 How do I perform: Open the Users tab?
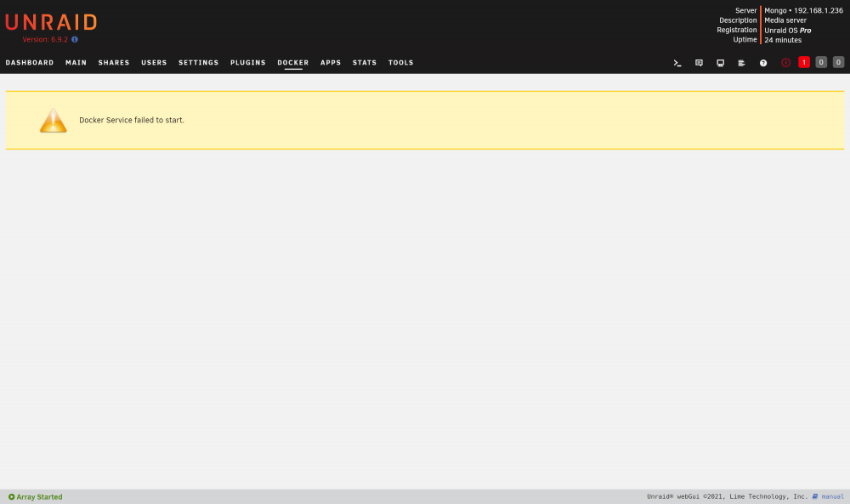(x=154, y=63)
